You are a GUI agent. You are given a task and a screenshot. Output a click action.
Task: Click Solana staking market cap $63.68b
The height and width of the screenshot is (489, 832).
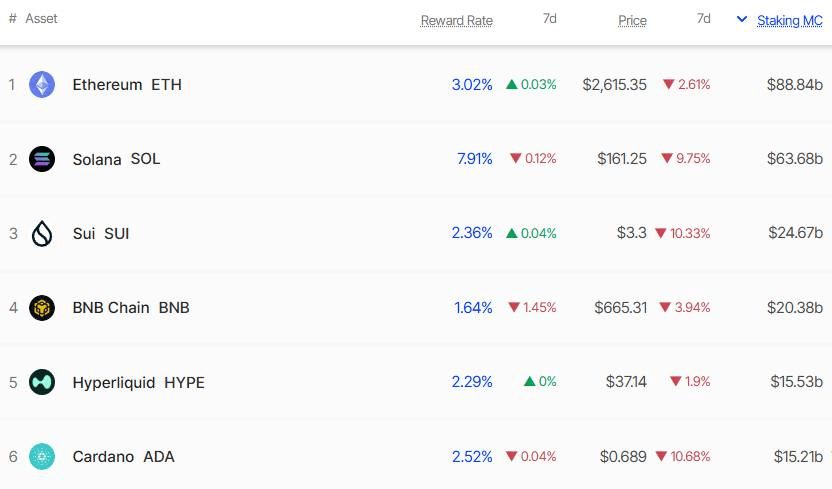click(x=794, y=159)
